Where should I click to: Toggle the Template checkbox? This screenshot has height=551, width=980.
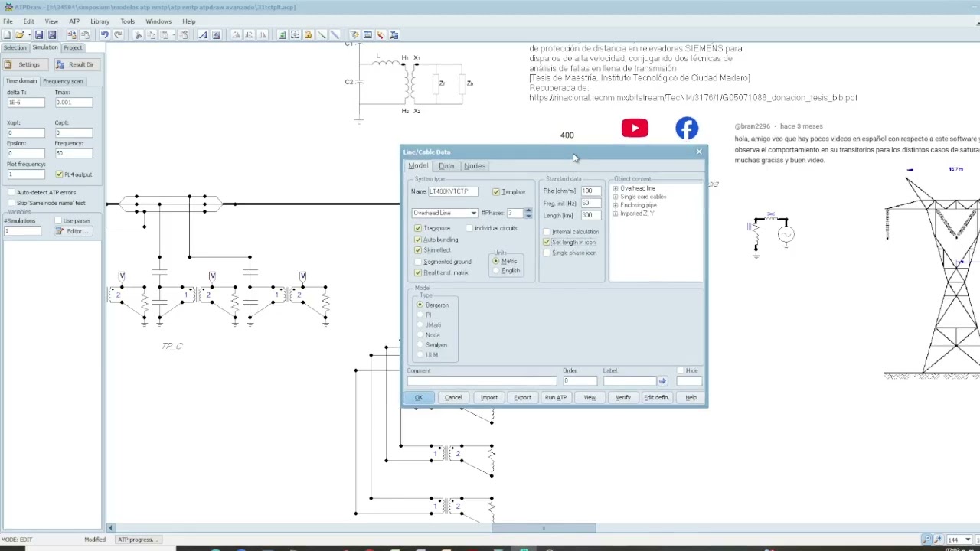coord(496,191)
